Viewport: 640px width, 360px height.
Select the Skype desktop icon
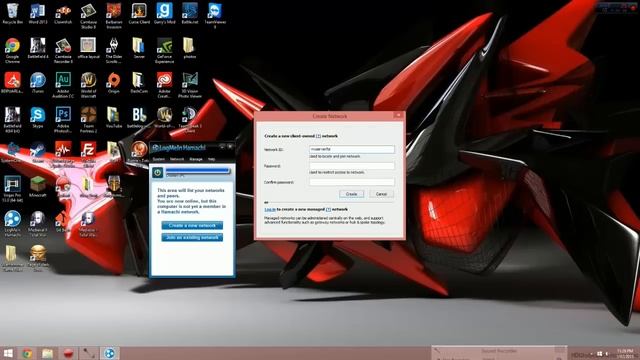point(38,118)
